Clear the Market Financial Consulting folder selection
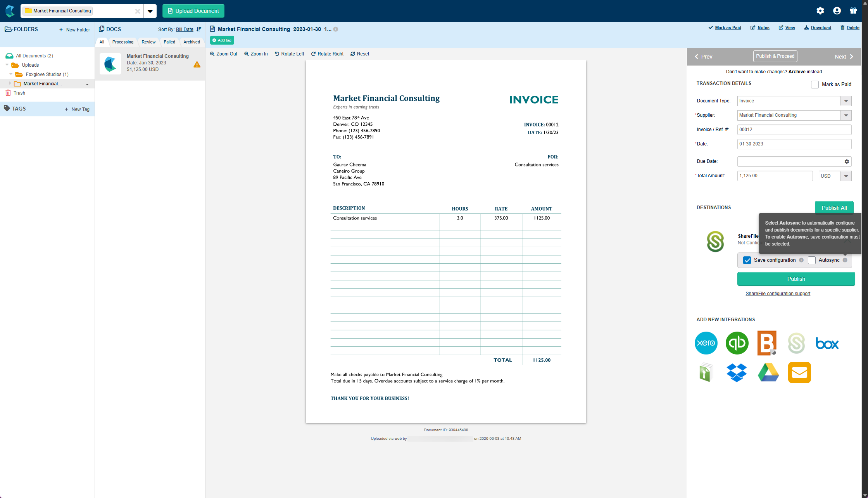 click(x=137, y=11)
